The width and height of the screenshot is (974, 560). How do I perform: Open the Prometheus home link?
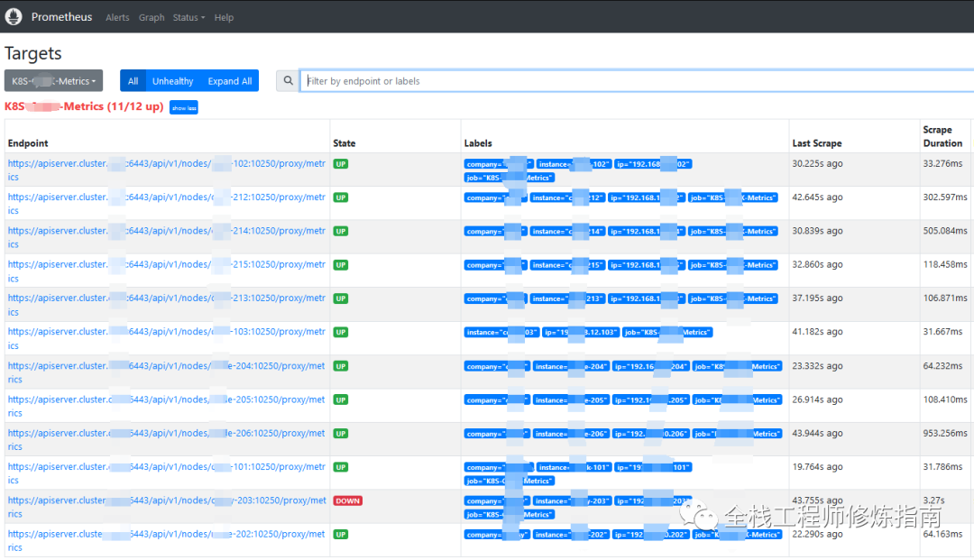(61, 17)
